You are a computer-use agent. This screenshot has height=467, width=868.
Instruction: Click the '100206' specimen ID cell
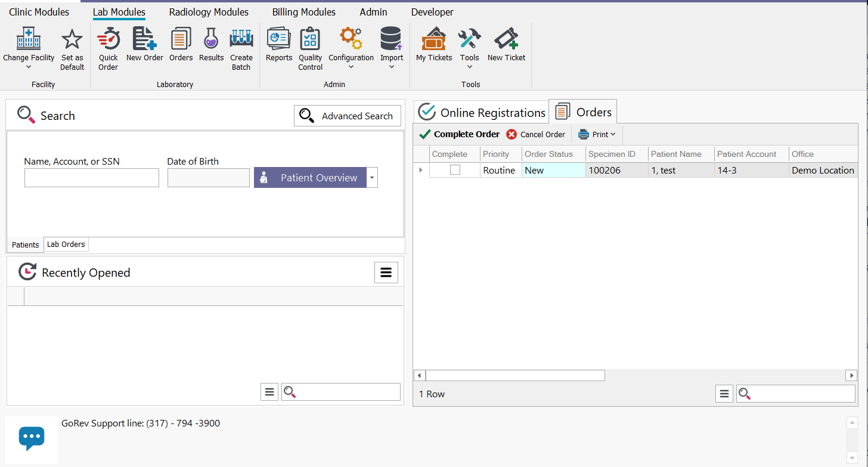[x=617, y=170]
